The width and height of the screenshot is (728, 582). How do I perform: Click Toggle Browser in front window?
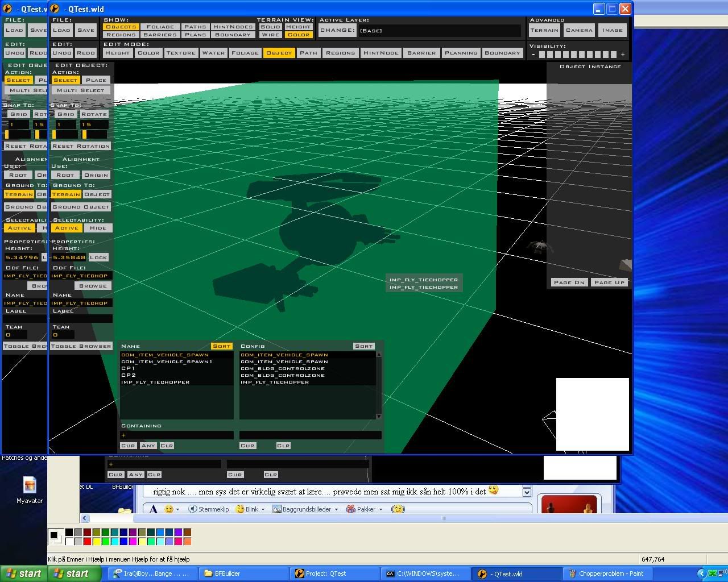point(81,346)
